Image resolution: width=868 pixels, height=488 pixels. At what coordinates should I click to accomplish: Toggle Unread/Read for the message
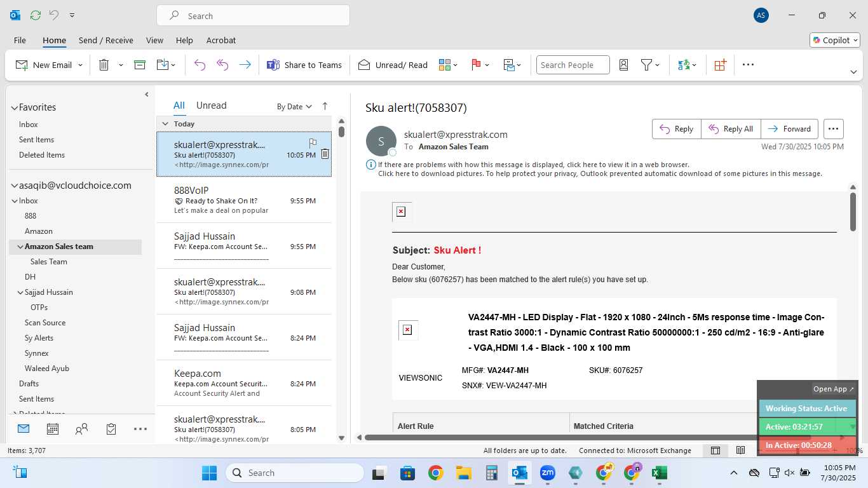point(393,65)
